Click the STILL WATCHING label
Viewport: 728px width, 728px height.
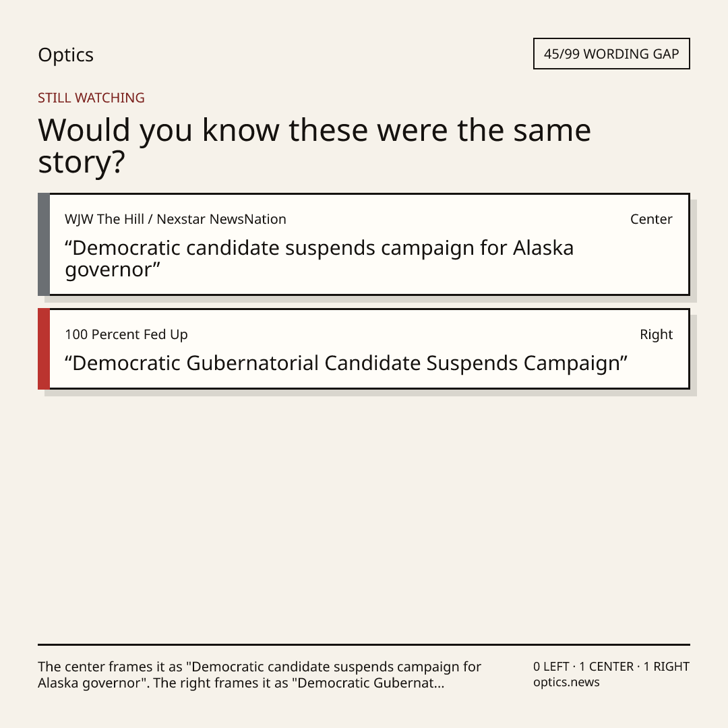[x=91, y=98]
